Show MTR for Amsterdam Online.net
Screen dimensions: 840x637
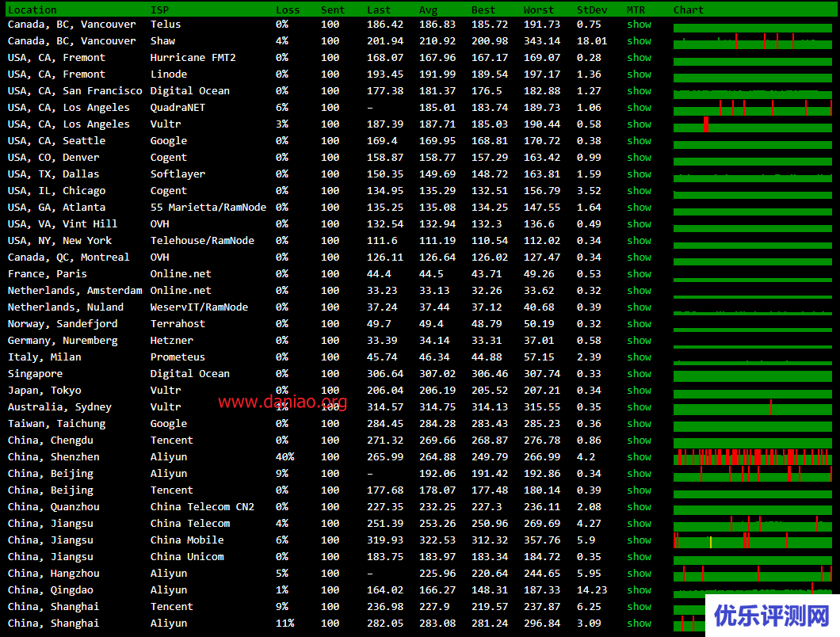(x=639, y=290)
